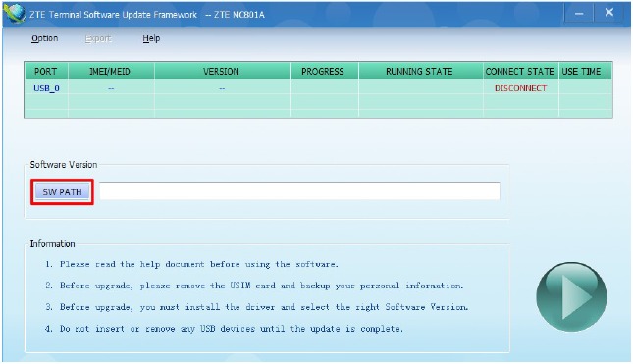633x364 pixels.
Task: Click the green play start-upgrade button
Action: point(571,296)
